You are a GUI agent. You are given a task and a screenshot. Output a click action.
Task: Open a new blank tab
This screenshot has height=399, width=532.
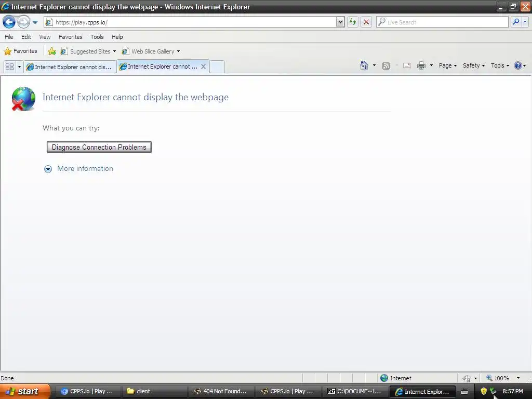click(217, 66)
